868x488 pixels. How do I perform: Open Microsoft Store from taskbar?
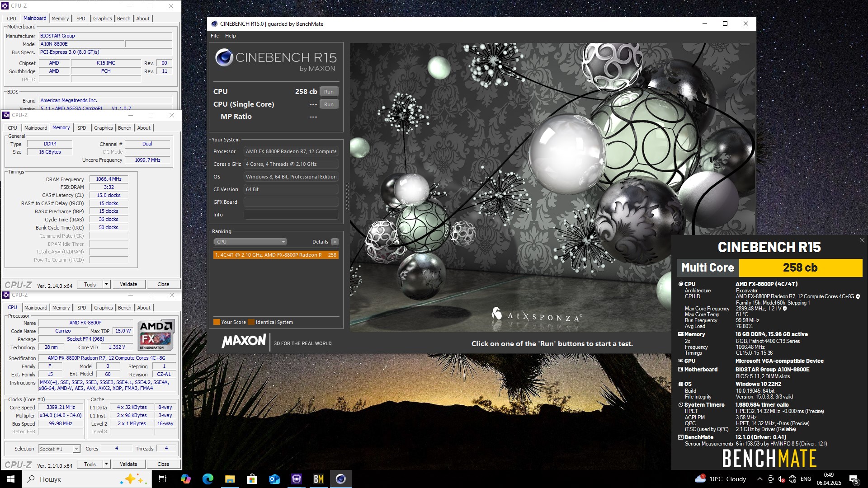pyautogui.click(x=252, y=479)
